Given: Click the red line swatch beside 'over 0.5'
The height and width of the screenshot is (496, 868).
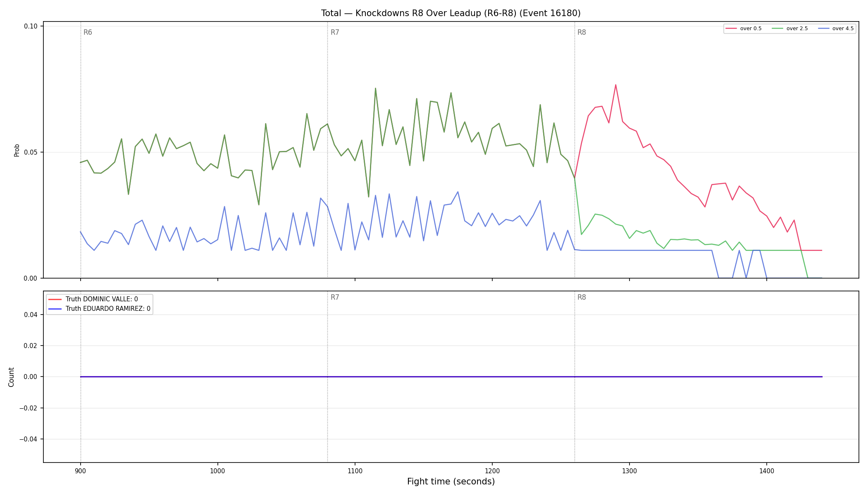Looking at the screenshot, I should [x=731, y=29].
